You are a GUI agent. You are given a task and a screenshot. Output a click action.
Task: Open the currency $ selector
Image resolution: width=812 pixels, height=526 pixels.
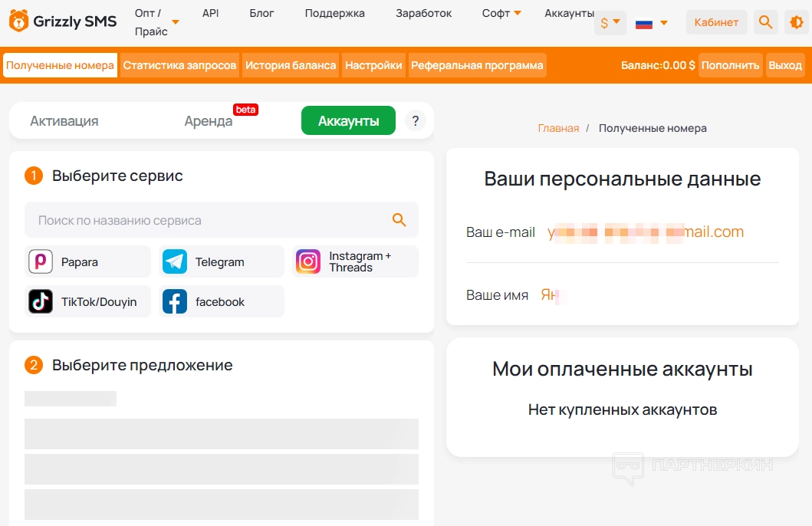coord(610,22)
